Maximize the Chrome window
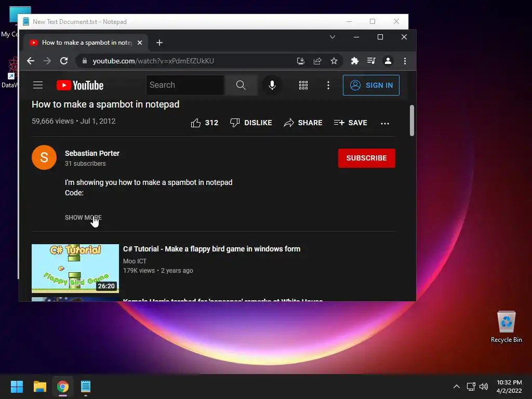 tap(380, 37)
